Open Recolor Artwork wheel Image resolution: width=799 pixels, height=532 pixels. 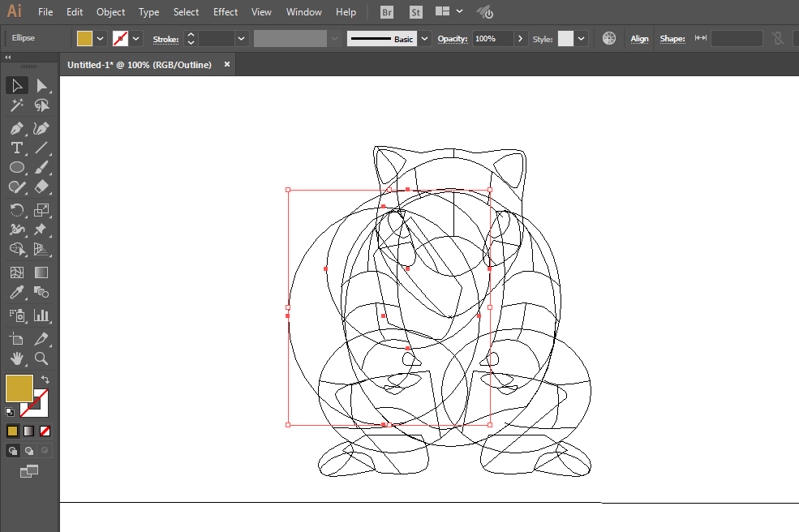click(609, 38)
